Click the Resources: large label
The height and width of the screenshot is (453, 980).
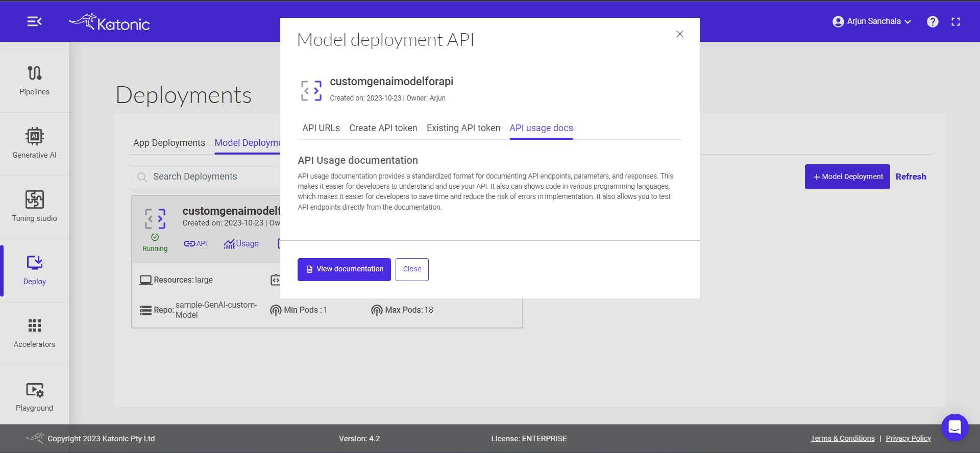pyautogui.click(x=183, y=280)
